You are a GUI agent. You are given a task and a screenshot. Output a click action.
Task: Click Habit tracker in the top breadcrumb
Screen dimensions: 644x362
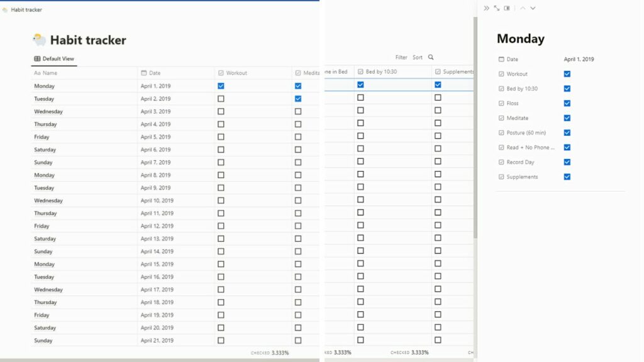pyautogui.click(x=25, y=10)
